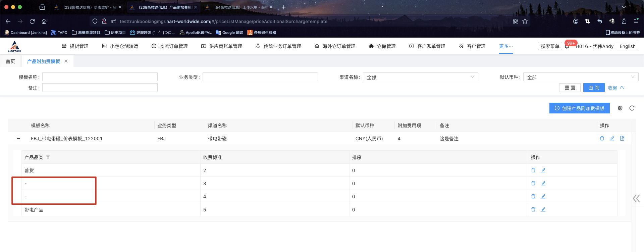The height and width of the screenshot is (252, 644).
Task: Collapse the search filters via 收起
Action: [615, 88]
